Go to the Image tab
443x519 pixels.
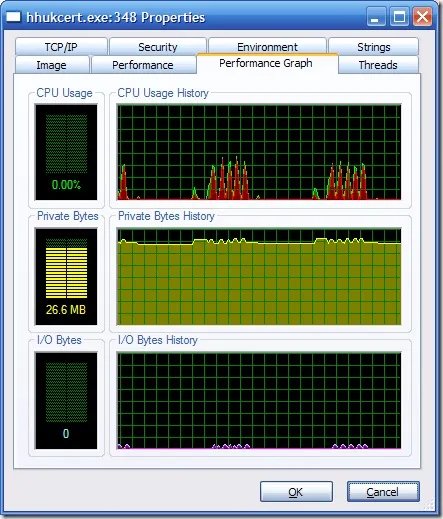coord(52,65)
